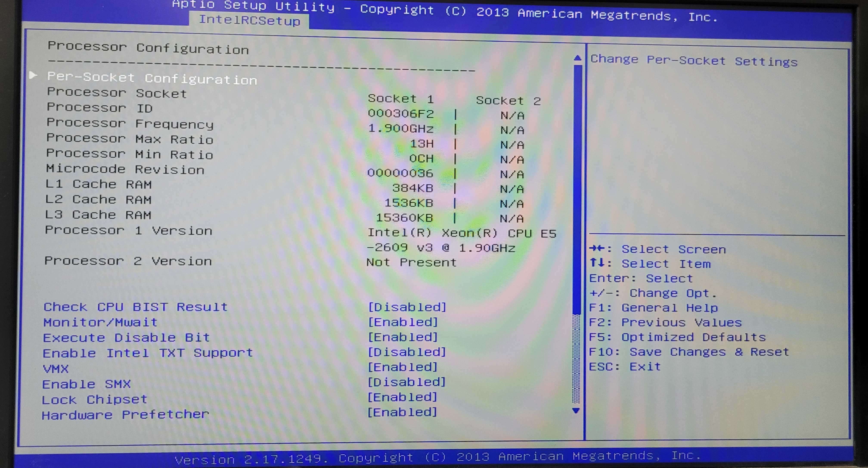Click the +/-: Change Opt. hint

[x=653, y=293]
